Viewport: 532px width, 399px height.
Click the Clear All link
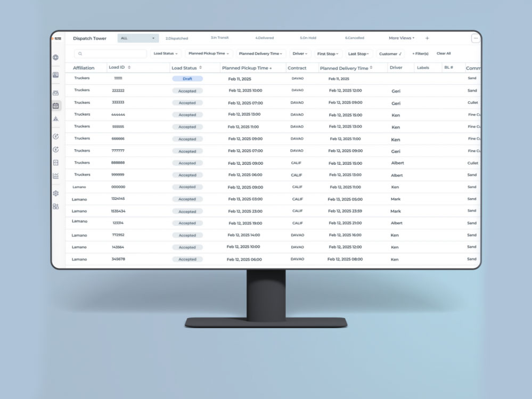tap(444, 54)
